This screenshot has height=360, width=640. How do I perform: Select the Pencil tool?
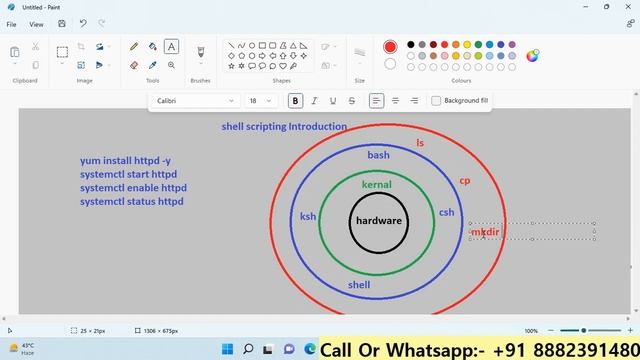[x=134, y=47]
